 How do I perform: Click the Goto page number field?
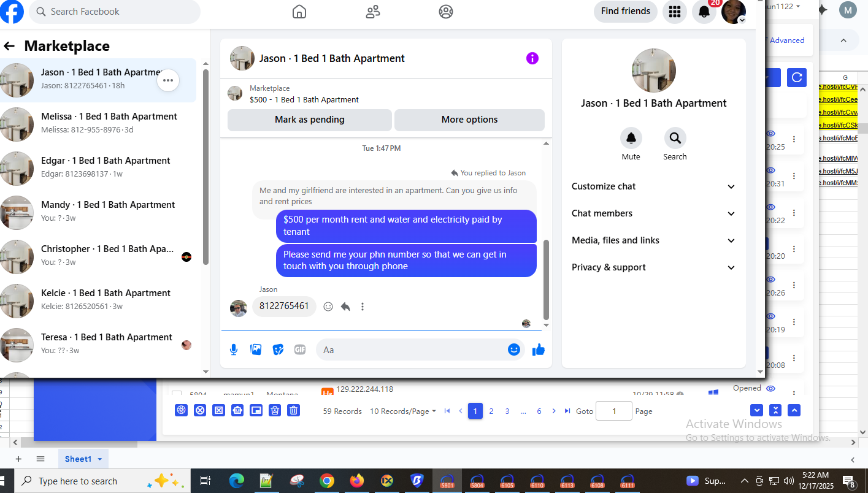(x=614, y=411)
